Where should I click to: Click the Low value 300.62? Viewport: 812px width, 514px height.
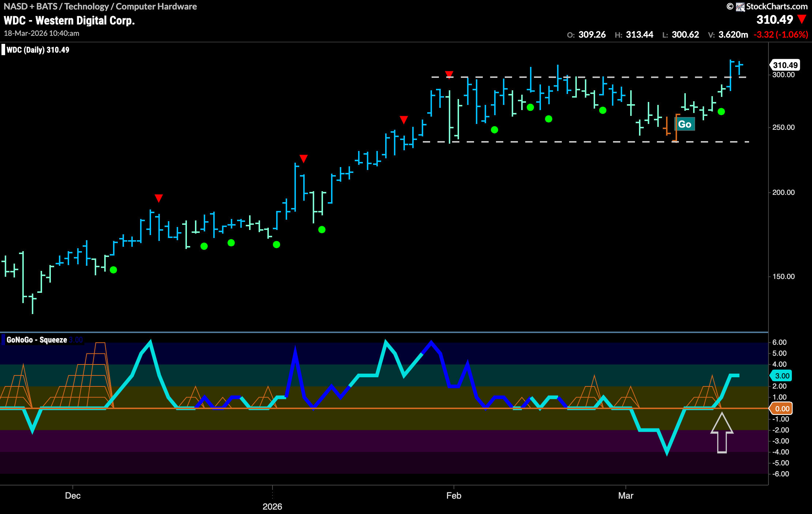tap(685, 35)
